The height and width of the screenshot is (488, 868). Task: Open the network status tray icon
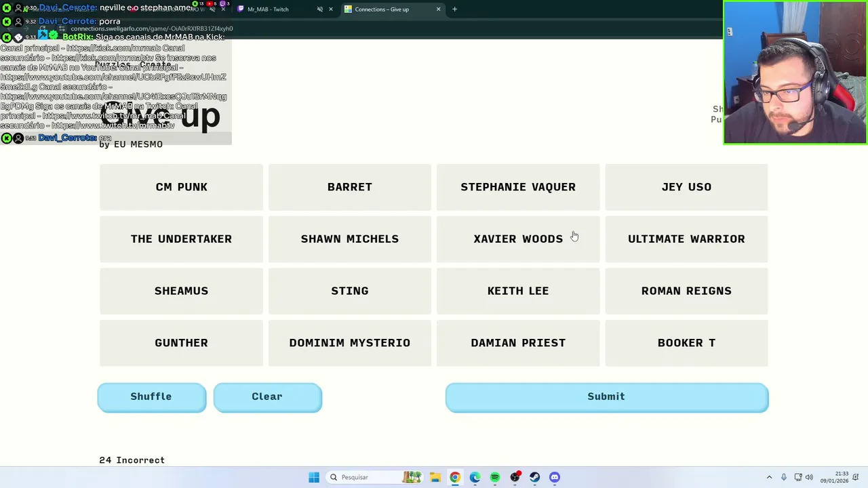(x=798, y=477)
